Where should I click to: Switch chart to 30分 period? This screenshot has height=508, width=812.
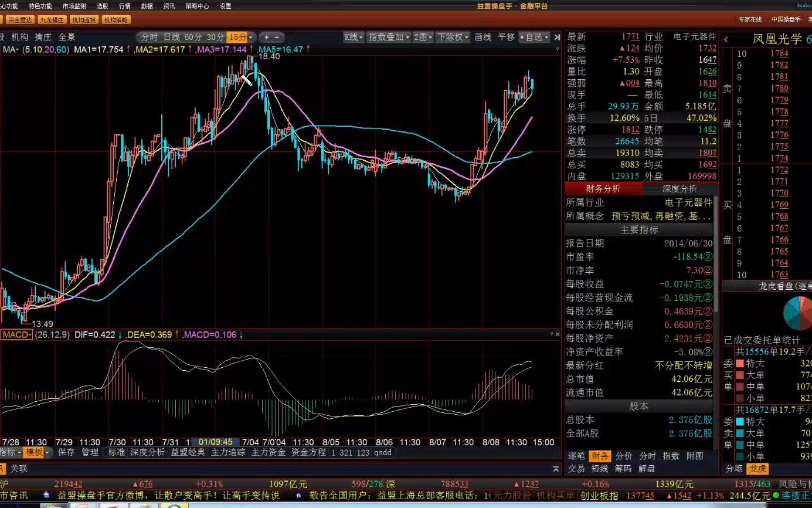(x=215, y=37)
